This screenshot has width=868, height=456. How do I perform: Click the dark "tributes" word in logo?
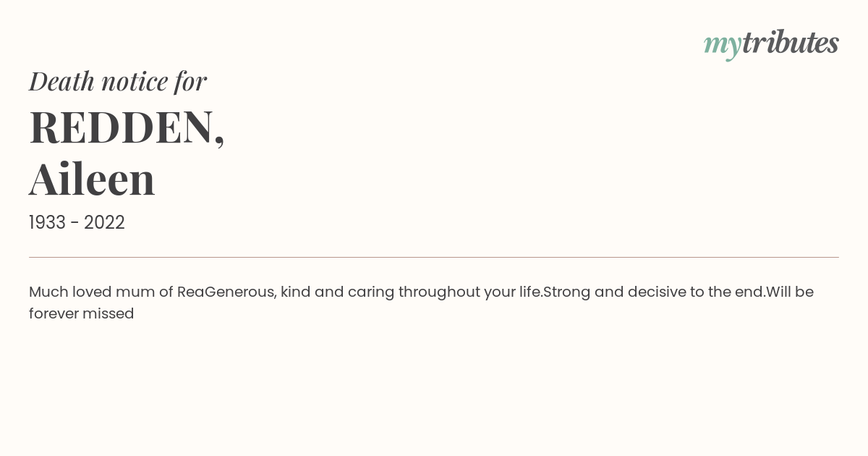(x=791, y=42)
